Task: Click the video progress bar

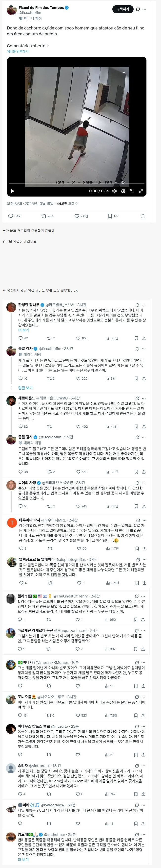Action: 77,184
